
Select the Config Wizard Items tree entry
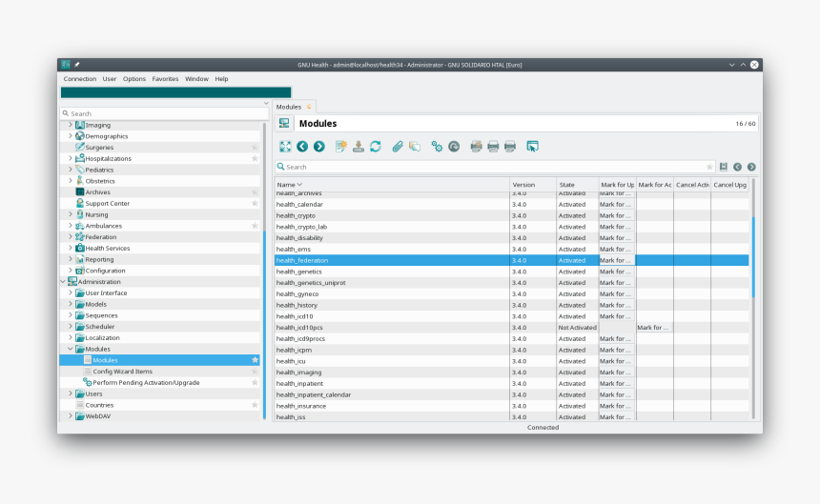pyautogui.click(x=122, y=372)
